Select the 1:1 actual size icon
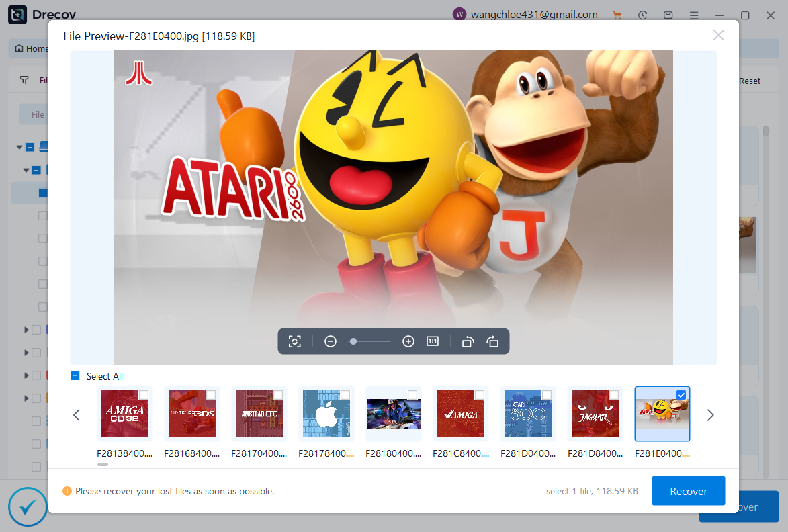 [433, 341]
